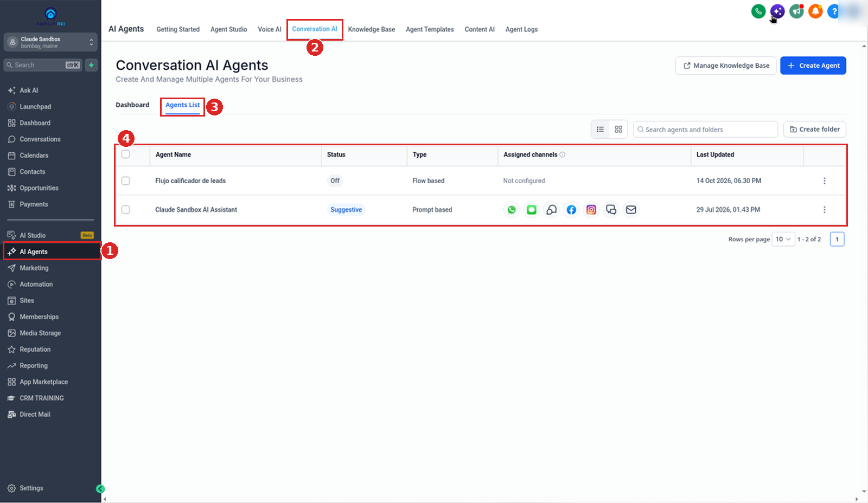Open the Agent Logs tab
This screenshot has height=503, width=868.
coord(521,29)
